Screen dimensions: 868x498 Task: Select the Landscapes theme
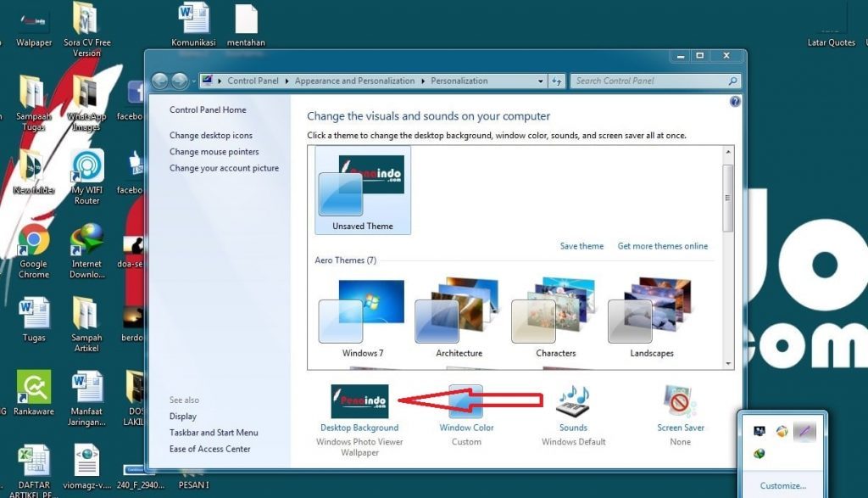coord(652,318)
